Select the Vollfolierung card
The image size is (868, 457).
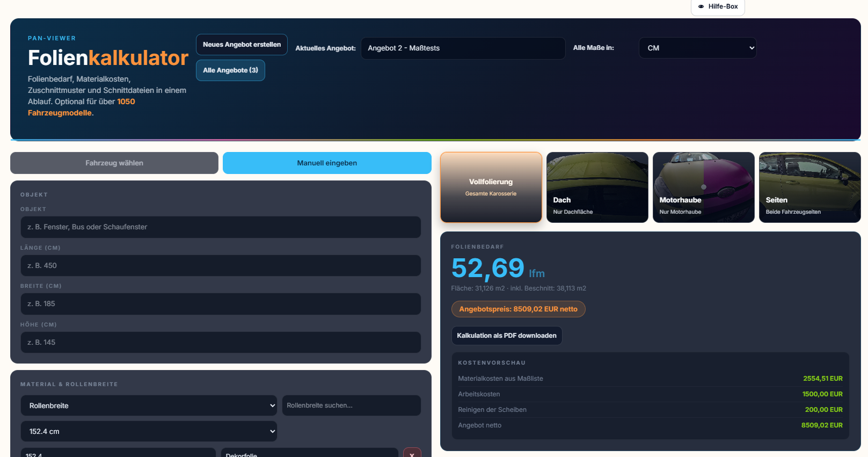click(x=491, y=187)
